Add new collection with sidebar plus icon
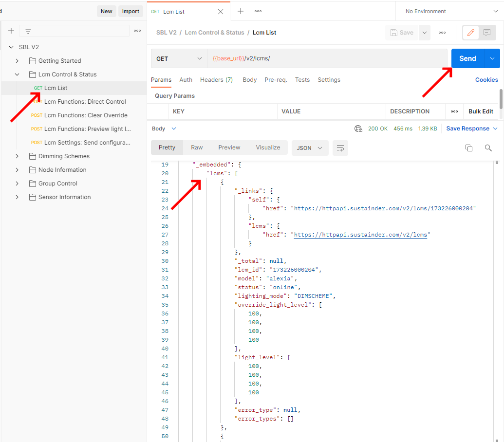This screenshot has width=504, height=442. click(11, 31)
